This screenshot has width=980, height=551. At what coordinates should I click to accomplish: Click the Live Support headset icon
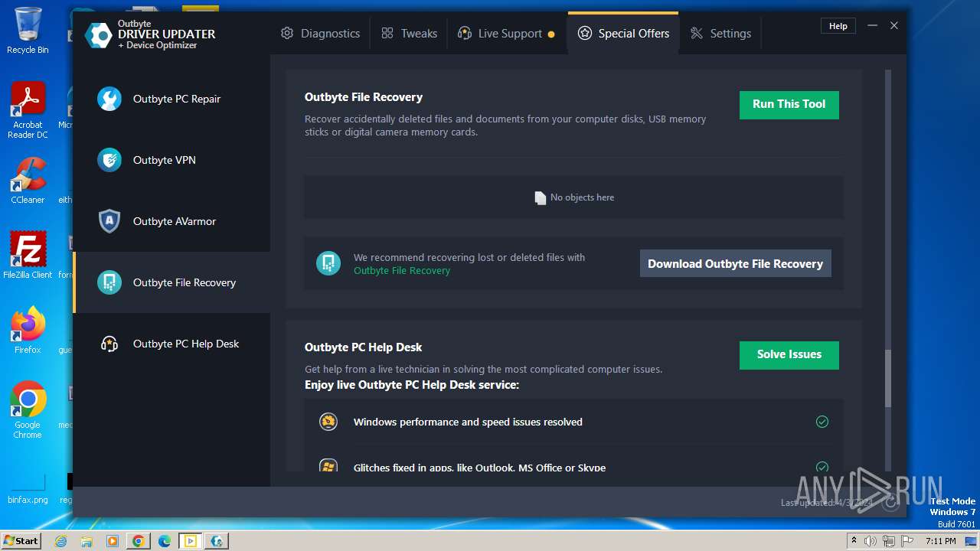(x=464, y=34)
